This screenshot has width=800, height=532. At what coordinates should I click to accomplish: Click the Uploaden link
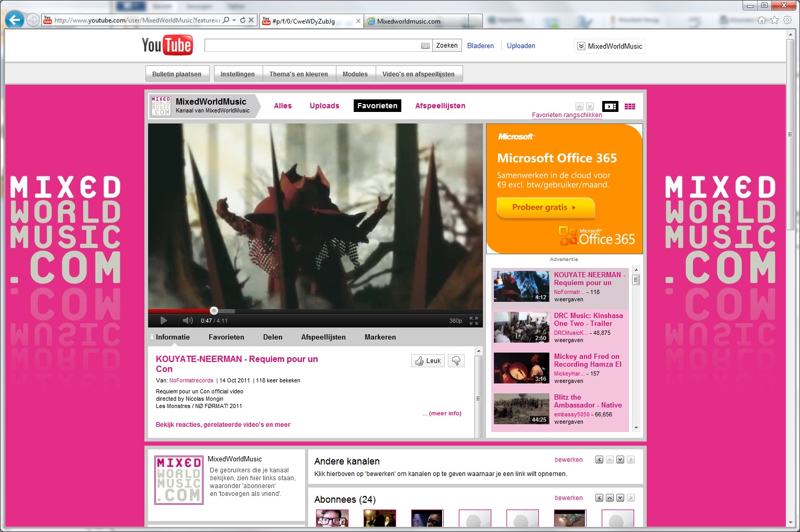[521, 46]
